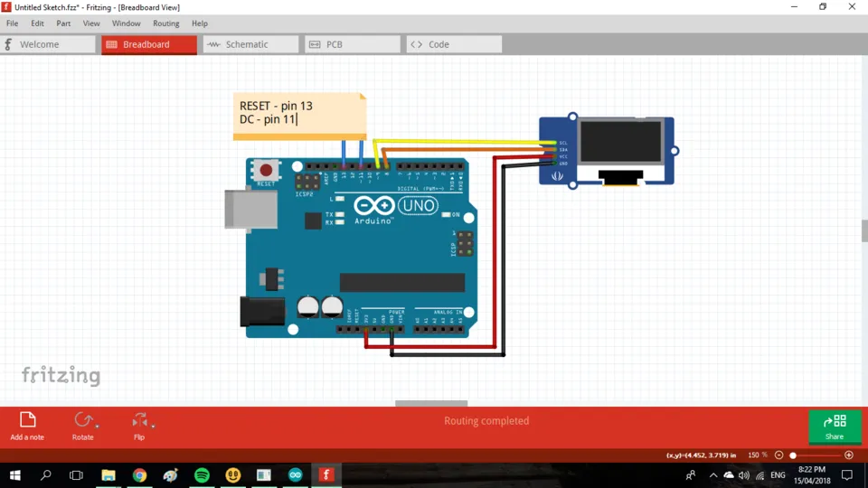Open the Edit menu
The image size is (868, 488).
[37, 23]
